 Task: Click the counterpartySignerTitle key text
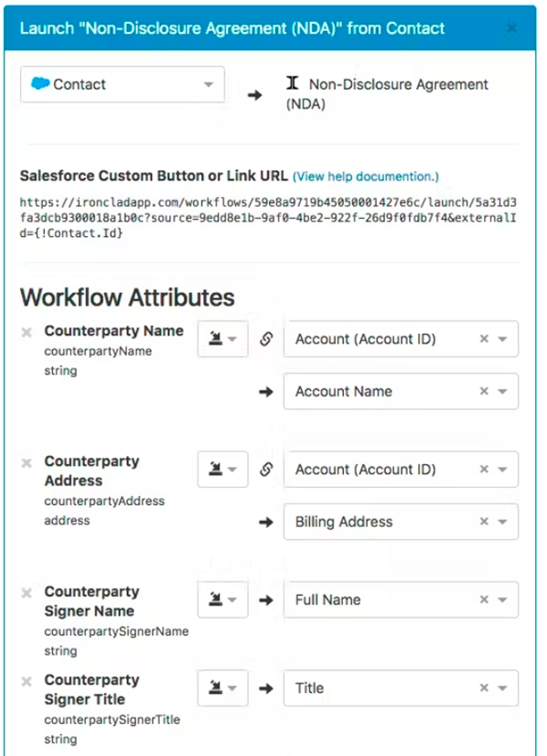click(x=112, y=719)
